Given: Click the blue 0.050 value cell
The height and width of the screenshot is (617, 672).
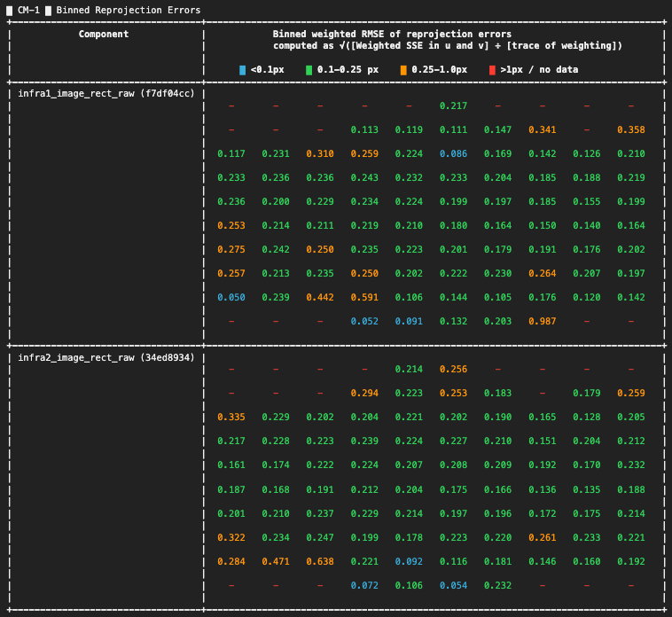Looking at the screenshot, I should (231, 297).
